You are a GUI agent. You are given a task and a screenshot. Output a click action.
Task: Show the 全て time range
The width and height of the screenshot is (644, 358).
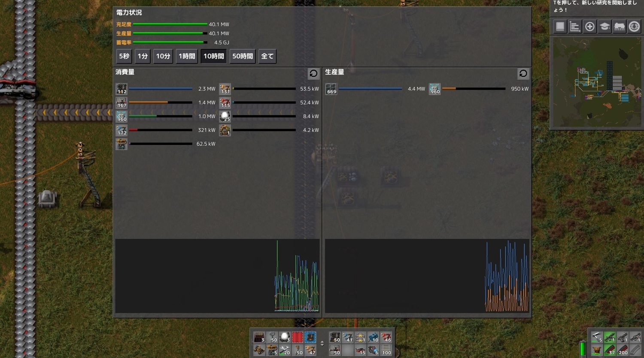(x=267, y=56)
